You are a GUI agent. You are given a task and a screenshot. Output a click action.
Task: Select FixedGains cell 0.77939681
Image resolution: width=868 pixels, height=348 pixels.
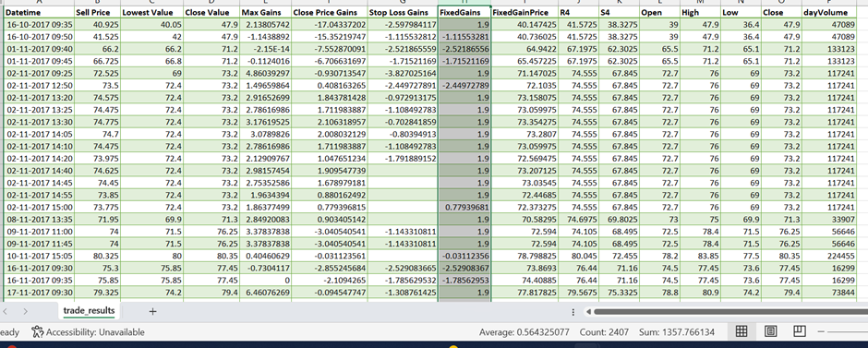point(464,207)
